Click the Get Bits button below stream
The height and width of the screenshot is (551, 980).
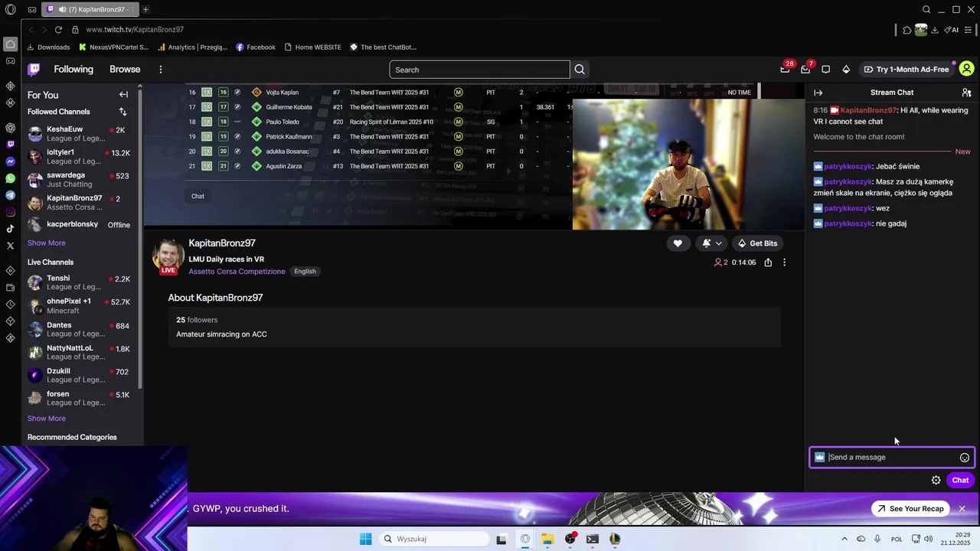coord(756,243)
